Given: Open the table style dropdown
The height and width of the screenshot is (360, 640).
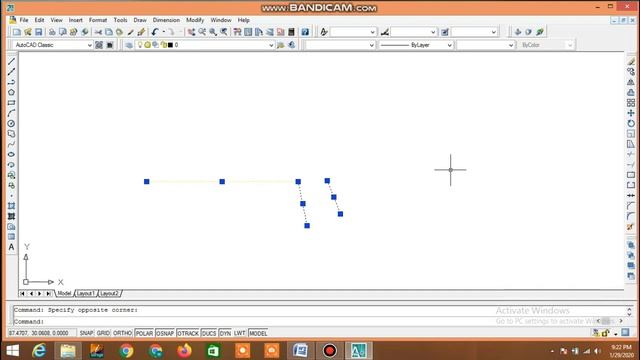Looking at the screenshot, I should (x=474, y=32).
